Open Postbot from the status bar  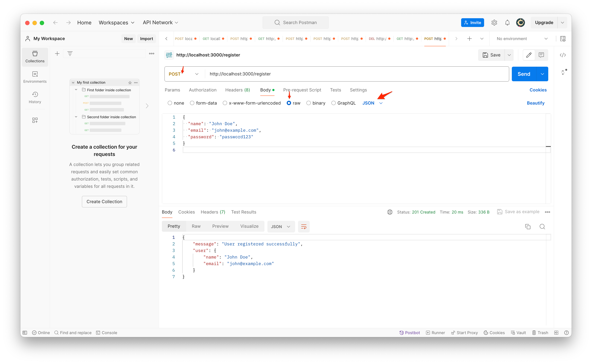(x=410, y=332)
